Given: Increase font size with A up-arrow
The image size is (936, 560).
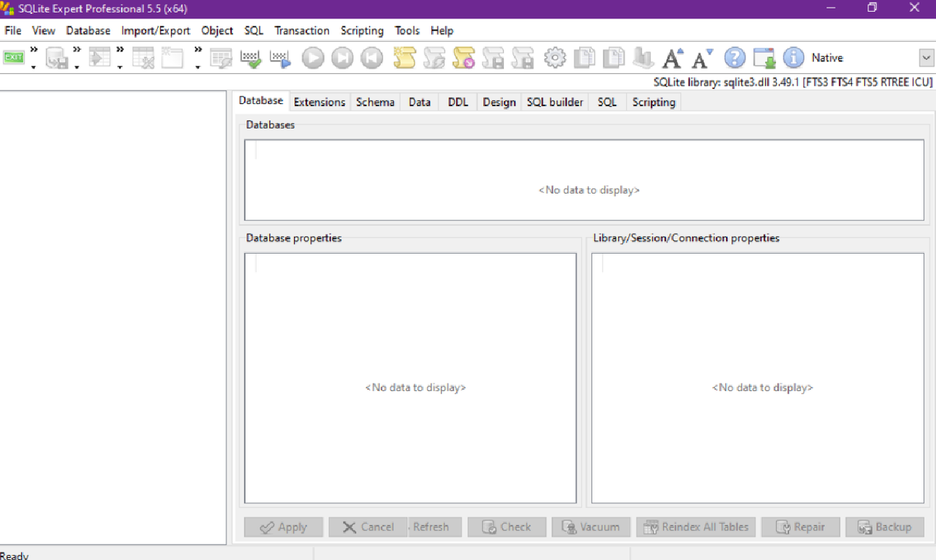Looking at the screenshot, I should coord(673,58).
